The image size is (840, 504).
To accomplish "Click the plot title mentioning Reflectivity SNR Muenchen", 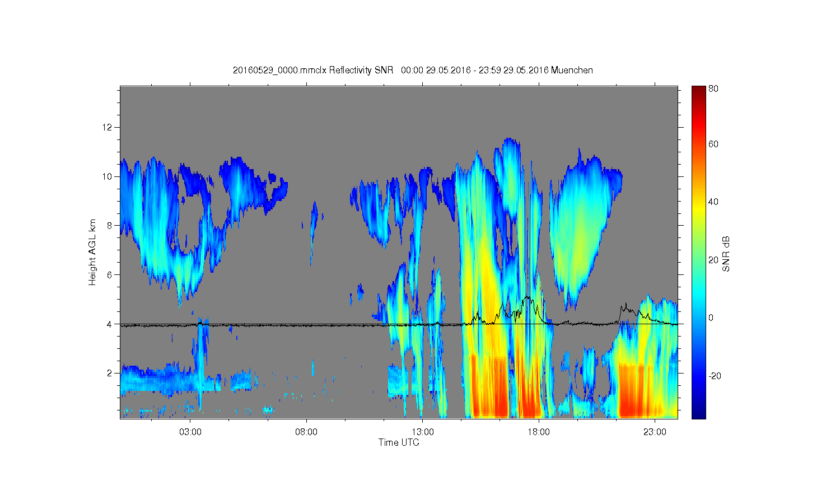I will (413, 70).
